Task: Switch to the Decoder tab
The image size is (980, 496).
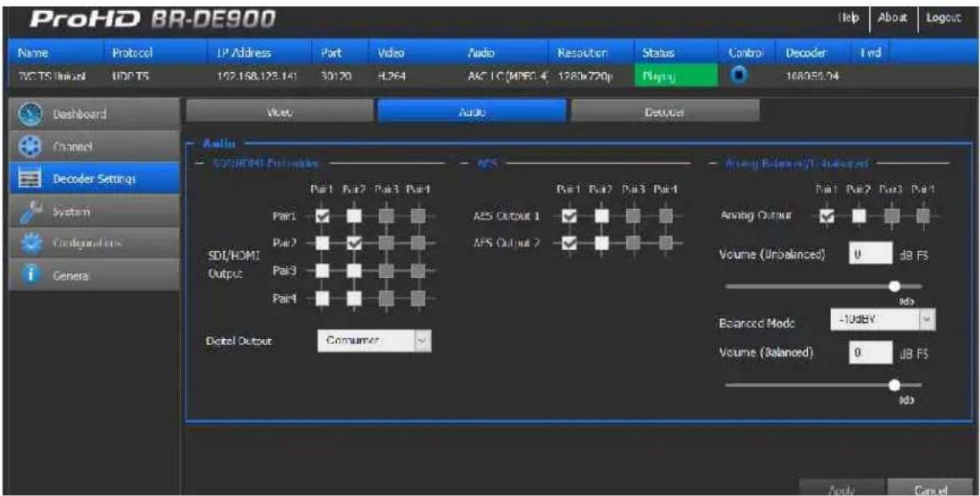Action: 665,113
